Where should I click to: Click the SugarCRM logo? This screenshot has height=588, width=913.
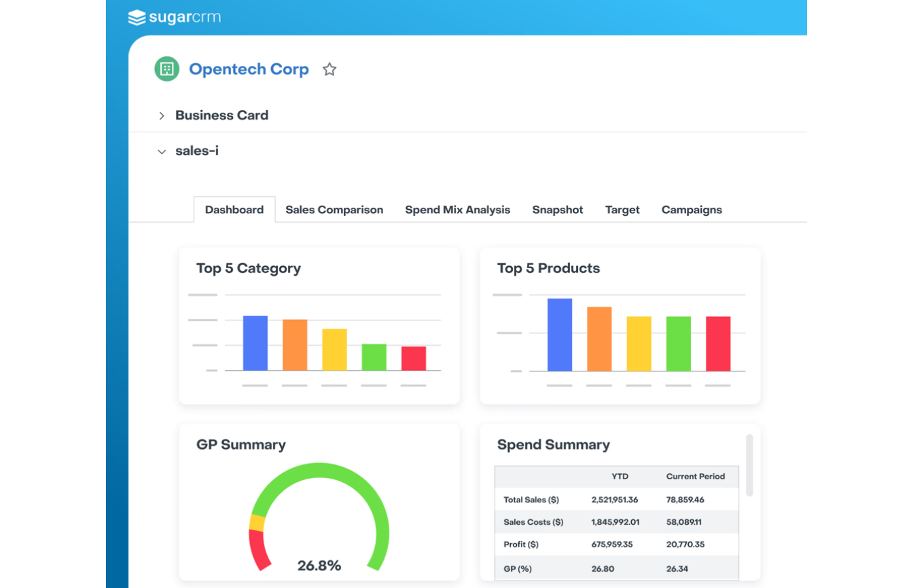(x=175, y=18)
